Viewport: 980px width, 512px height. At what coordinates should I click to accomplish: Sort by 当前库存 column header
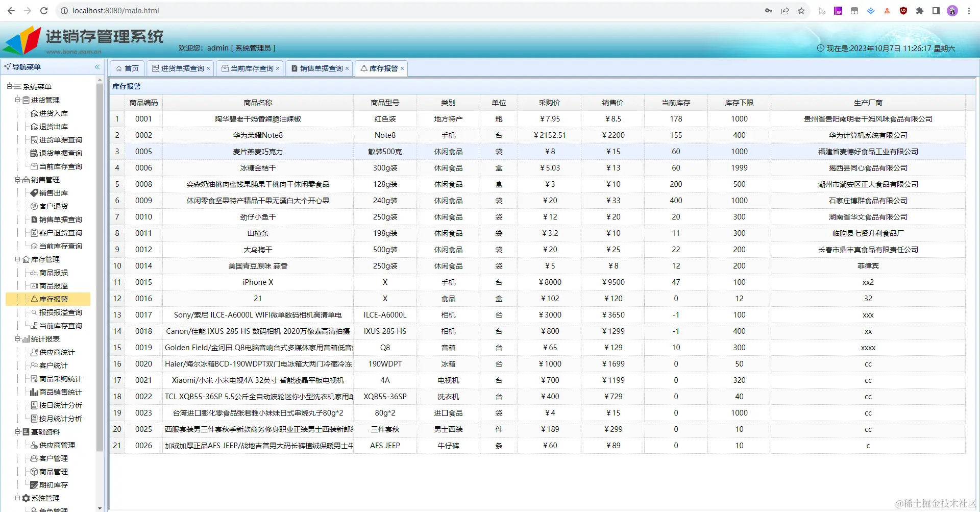click(x=676, y=103)
